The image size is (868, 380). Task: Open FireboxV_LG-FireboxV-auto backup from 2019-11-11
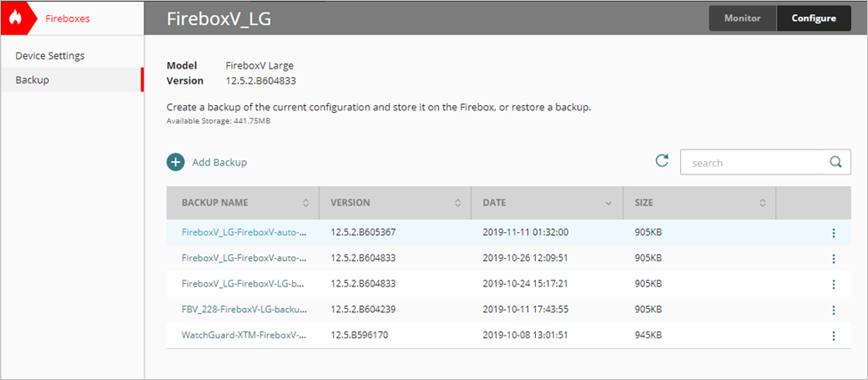(x=244, y=232)
